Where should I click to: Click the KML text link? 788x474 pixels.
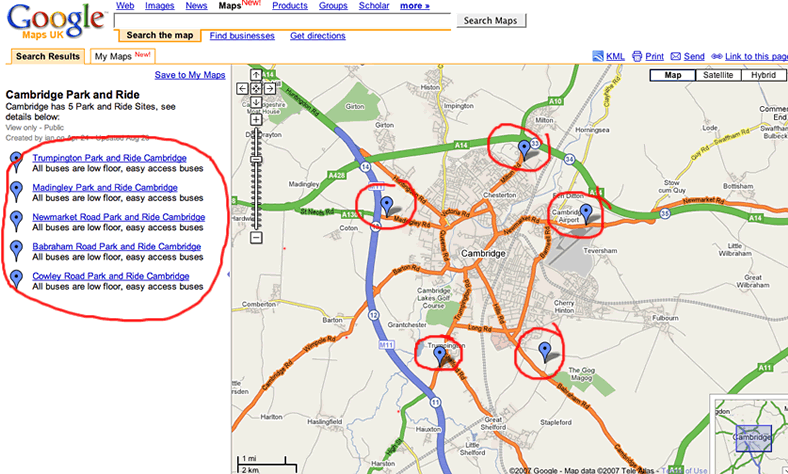pos(615,56)
